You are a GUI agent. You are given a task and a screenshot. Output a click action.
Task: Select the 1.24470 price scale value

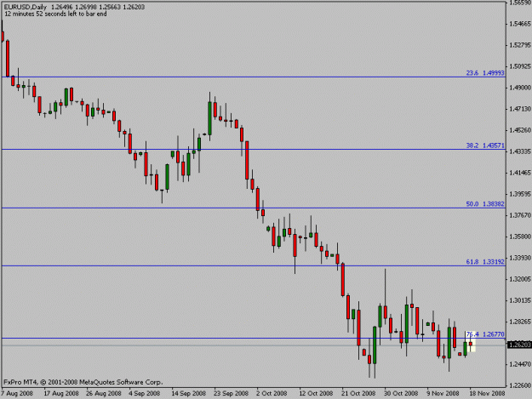click(x=520, y=364)
